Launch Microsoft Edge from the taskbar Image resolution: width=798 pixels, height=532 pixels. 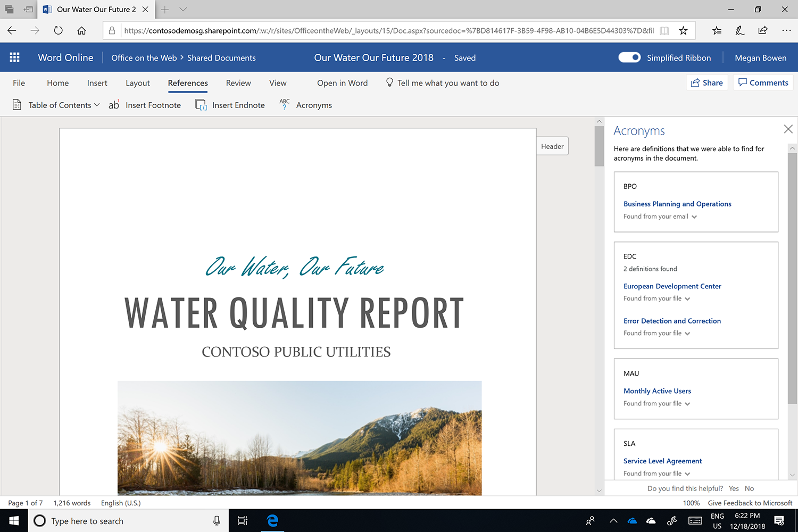click(272, 520)
